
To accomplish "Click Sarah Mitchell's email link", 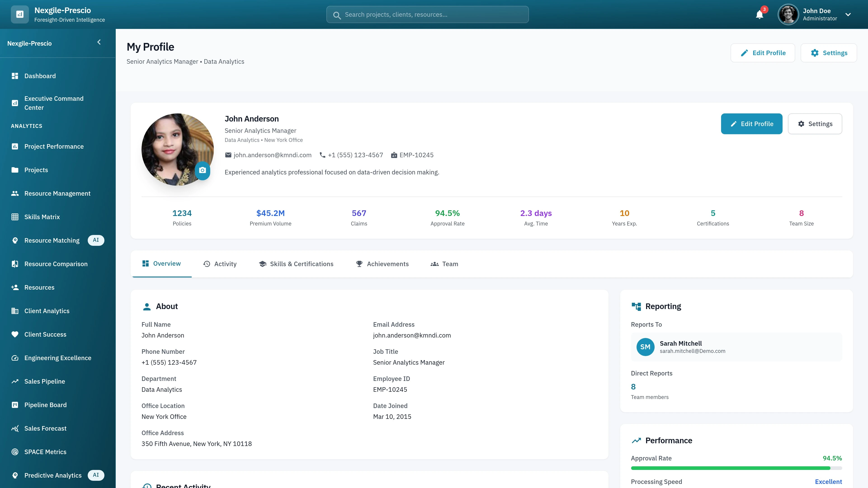I will 692,351.
